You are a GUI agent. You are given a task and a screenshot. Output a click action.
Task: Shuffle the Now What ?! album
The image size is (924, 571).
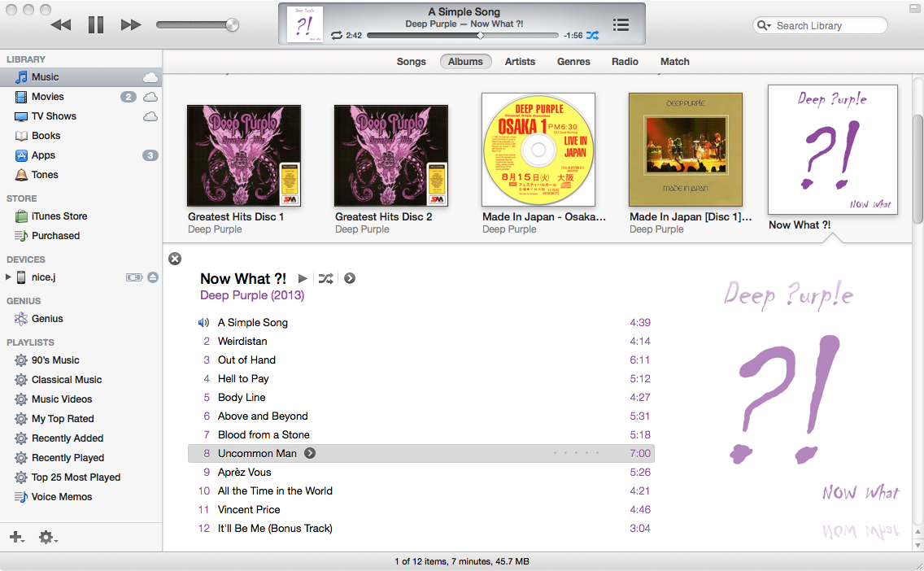(x=326, y=279)
